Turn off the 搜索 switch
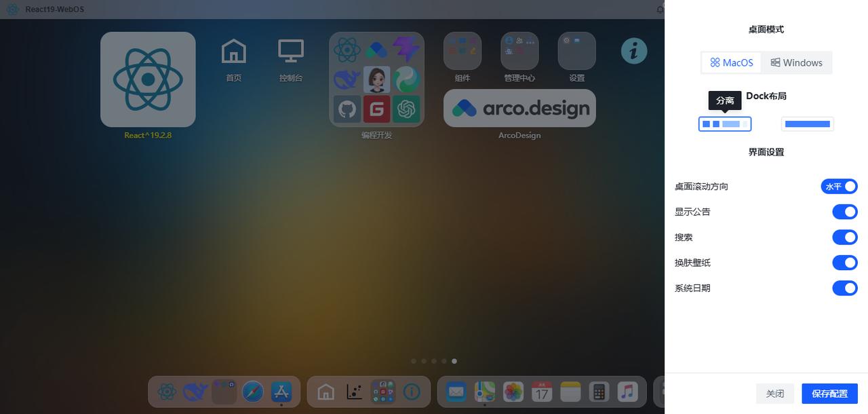Viewport: 868px width, 414px height. coord(845,237)
